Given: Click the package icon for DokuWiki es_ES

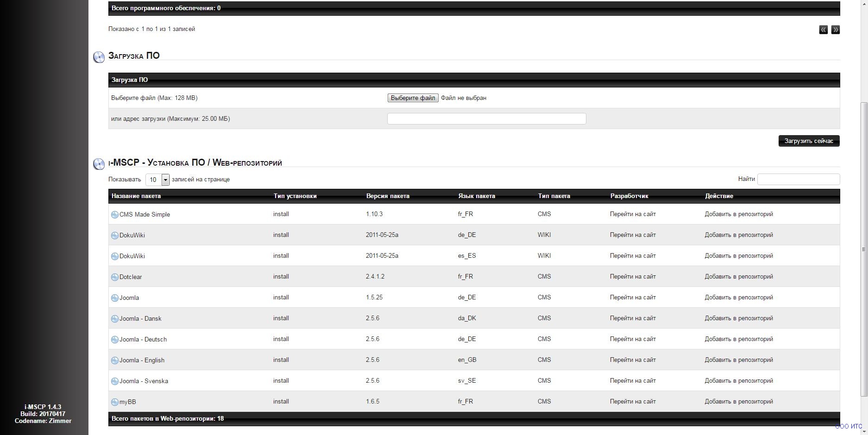Looking at the screenshot, I should (115, 256).
